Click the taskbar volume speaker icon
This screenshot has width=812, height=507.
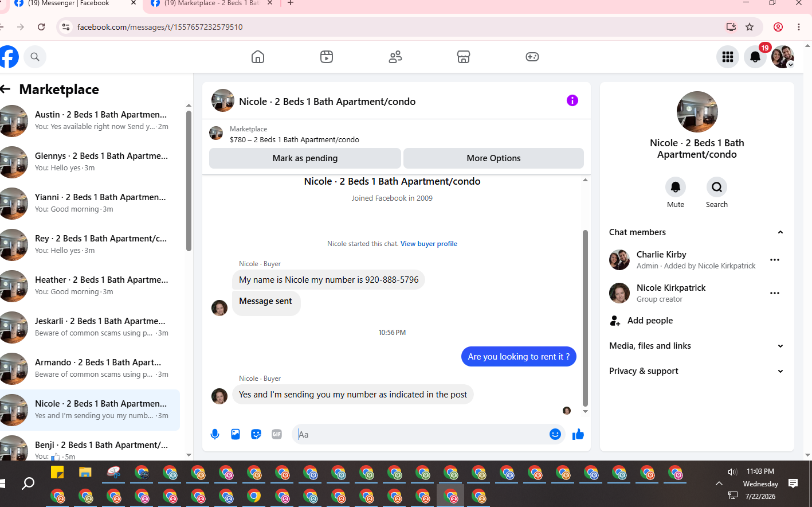tap(732, 471)
